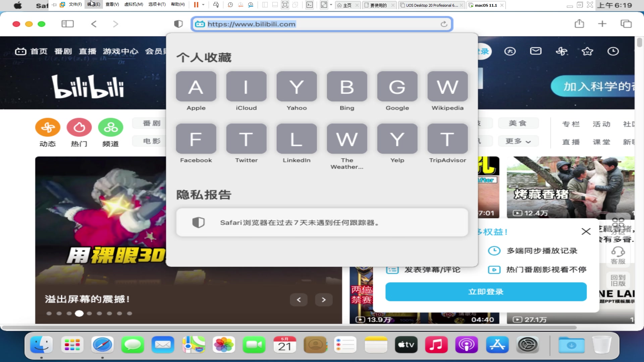Viewport: 644px width, 362px height.
Task: Select the last carousel dot
Action: pos(129,313)
